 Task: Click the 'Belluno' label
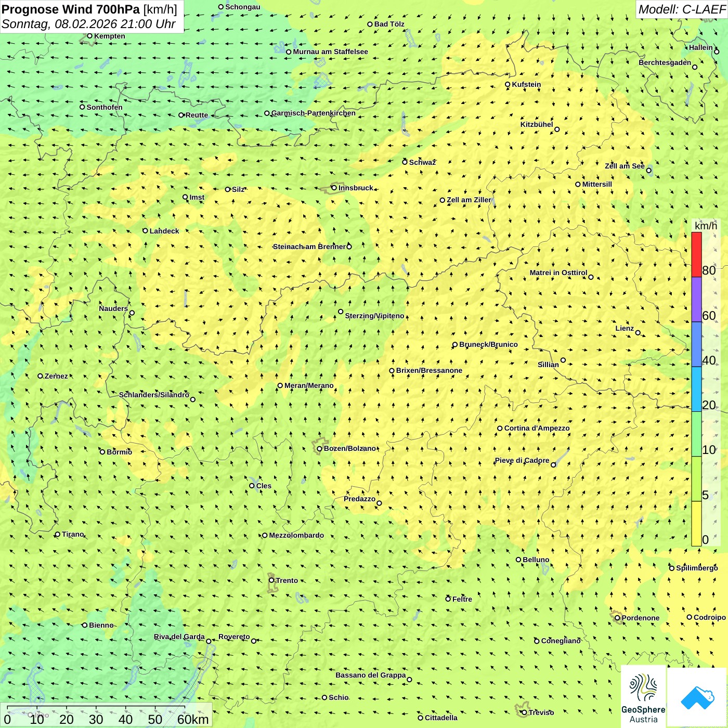click(x=536, y=560)
